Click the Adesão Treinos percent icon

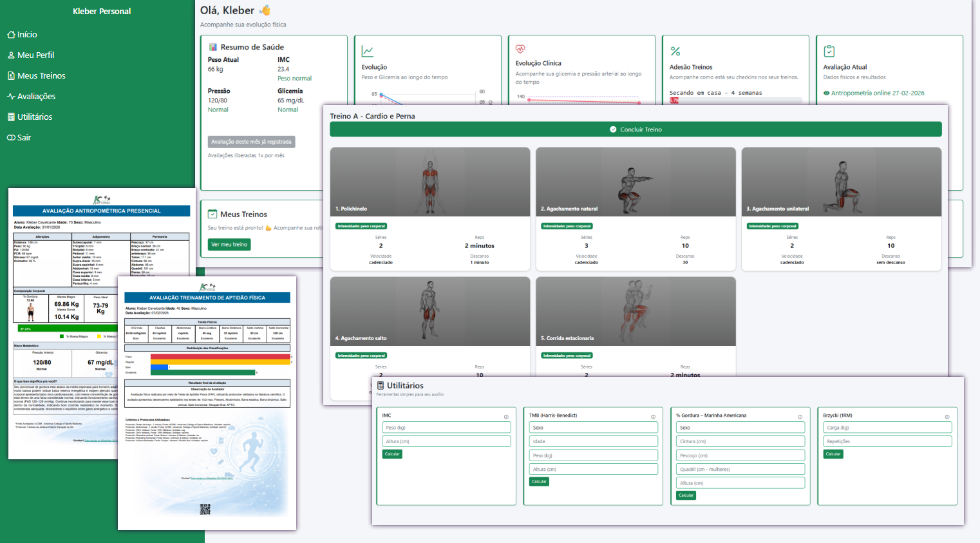(675, 51)
